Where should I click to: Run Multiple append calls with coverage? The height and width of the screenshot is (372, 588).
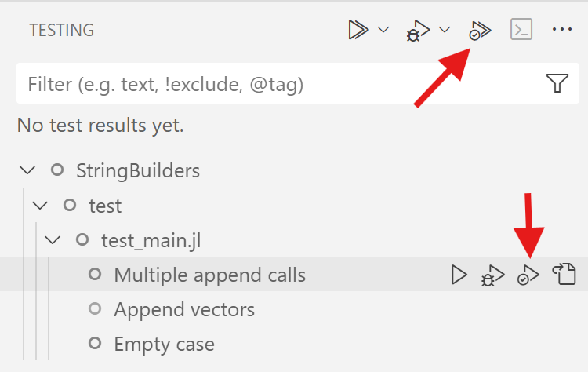(528, 275)
